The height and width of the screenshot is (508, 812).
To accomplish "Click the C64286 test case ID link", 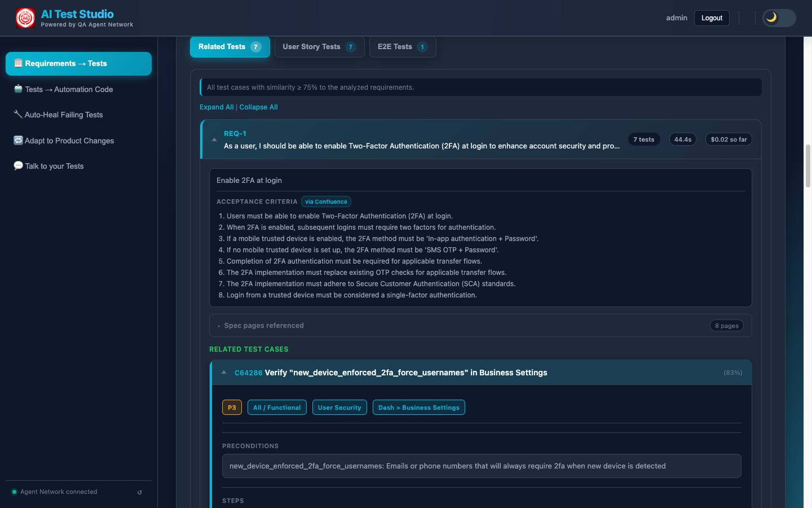I will pyautogui.click(x=249, y=373).
